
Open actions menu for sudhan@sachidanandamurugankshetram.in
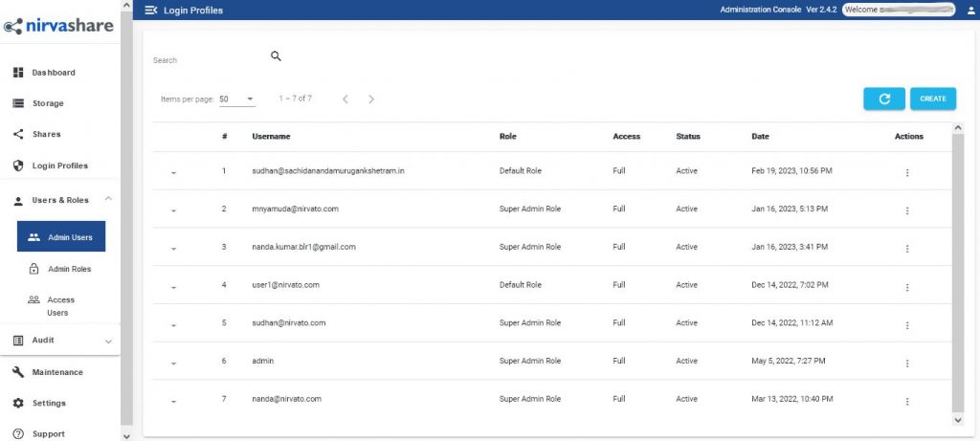tap(907, 172)
